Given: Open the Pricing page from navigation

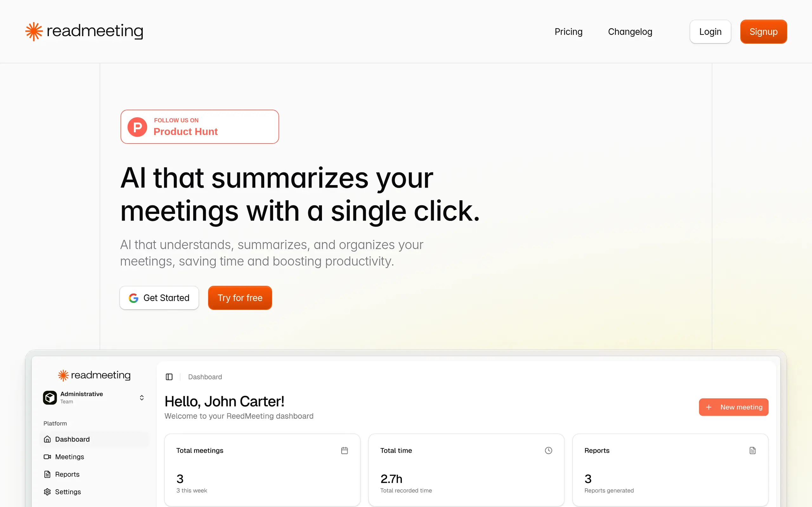Looking at the screenshot, I should [568, 31].
